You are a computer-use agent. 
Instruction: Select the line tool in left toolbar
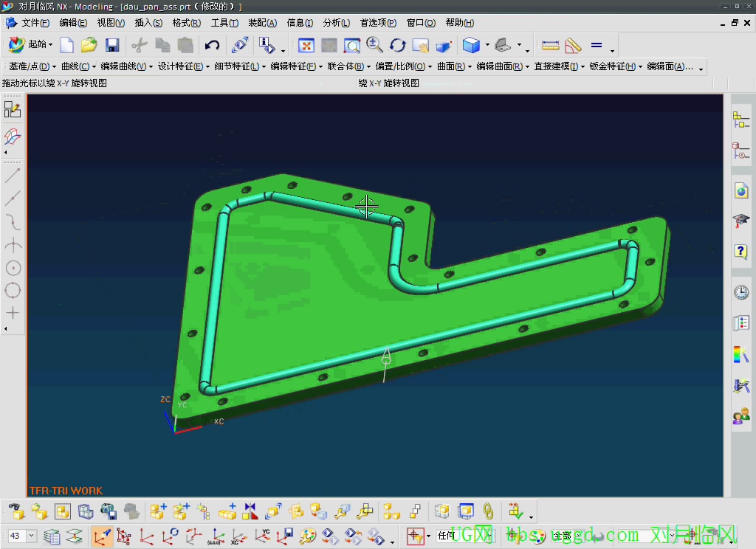(x=13, y=176)
